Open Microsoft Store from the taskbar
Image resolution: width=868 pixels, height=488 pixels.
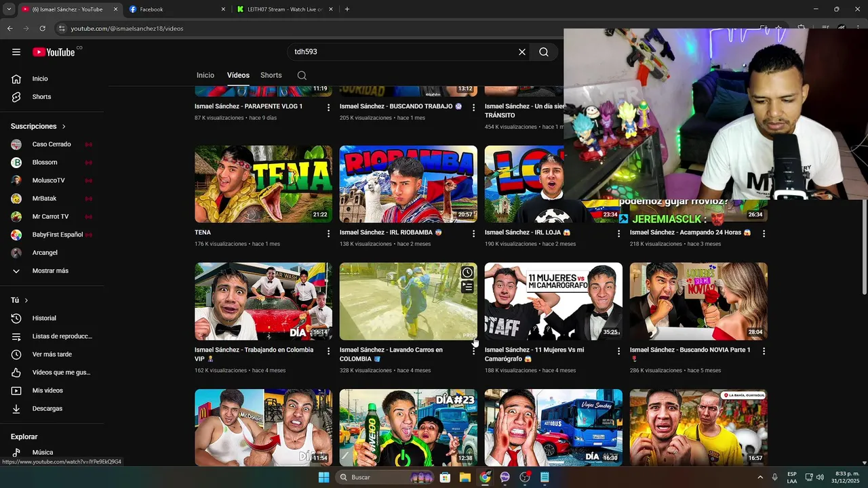pos(445,477)
